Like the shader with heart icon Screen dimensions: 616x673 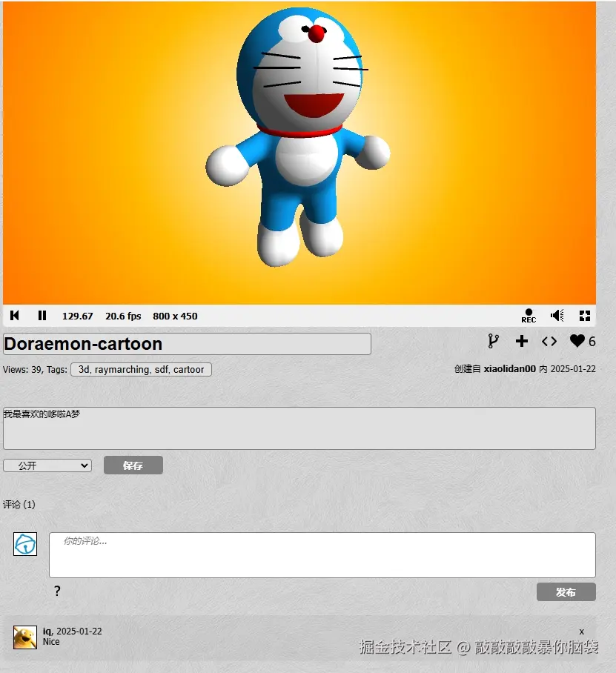click(577, 341)
